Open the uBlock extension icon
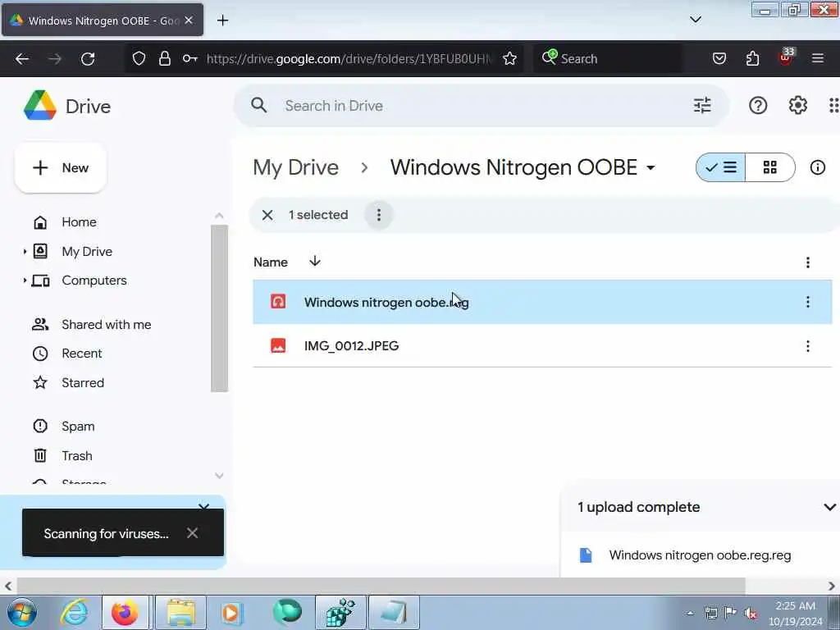840x630 pixels. click(x=787, y=57)
